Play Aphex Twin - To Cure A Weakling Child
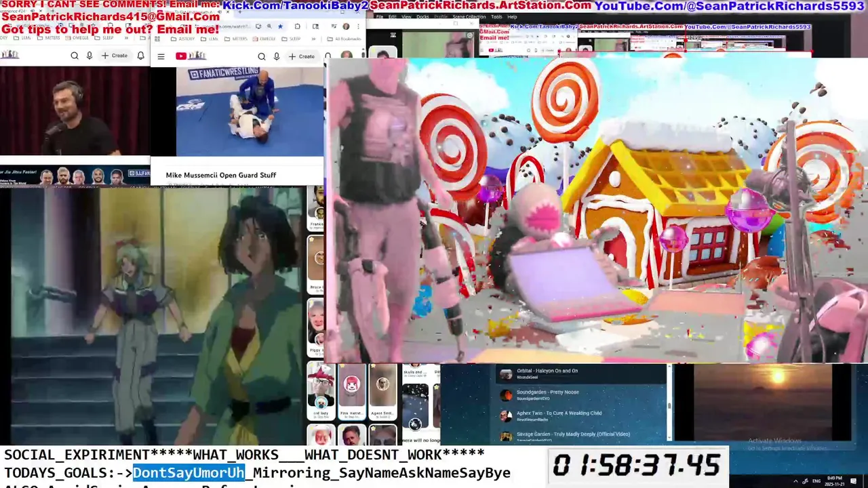The width and height of the screenshot is (868, 488). click(583, 415)
